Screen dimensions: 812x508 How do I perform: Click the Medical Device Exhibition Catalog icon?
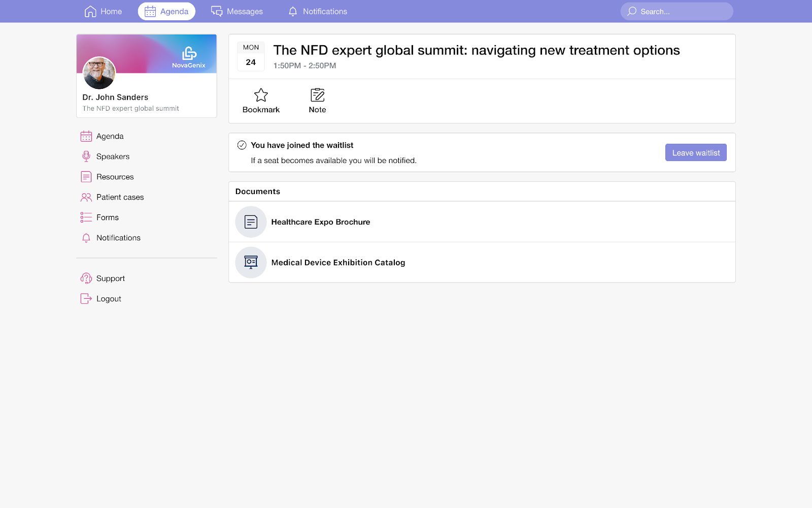coord(251,263)
